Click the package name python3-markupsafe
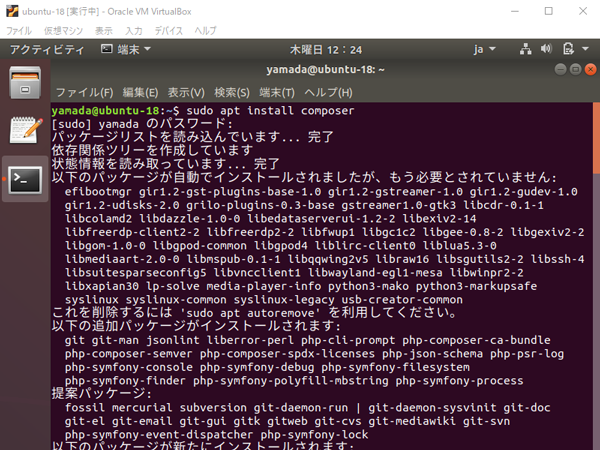 [x=476, y=286]
